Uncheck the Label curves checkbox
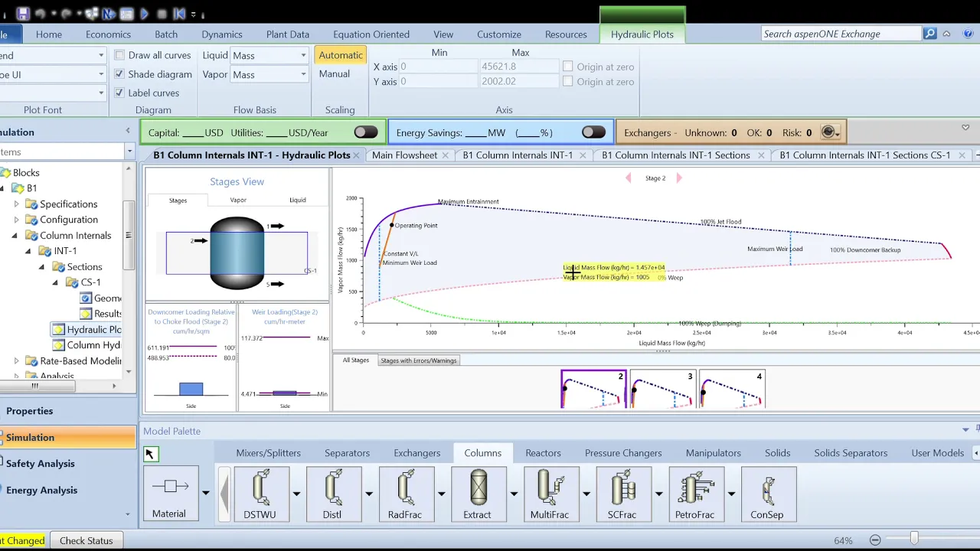 [x=119, y=93]
